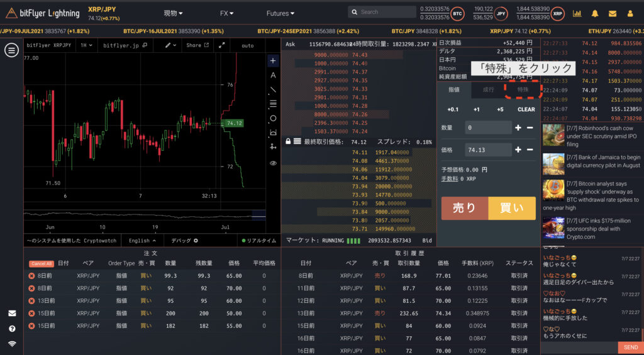
Task: Open the hamburger menu in left sidebar
Action: point(11,50)
